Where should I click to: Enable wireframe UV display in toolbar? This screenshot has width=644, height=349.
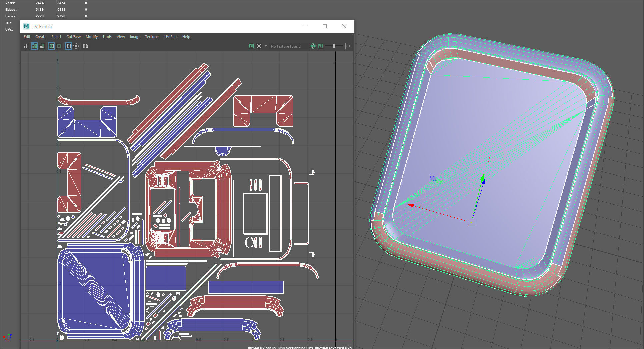pos(27,46)
